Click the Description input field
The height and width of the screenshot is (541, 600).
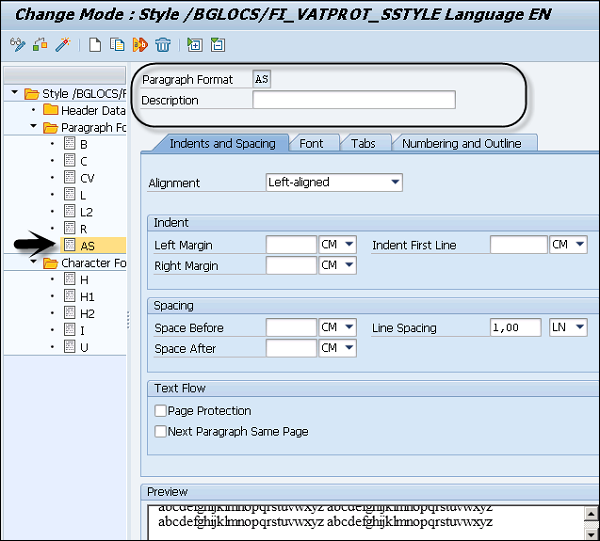(353, 100)
